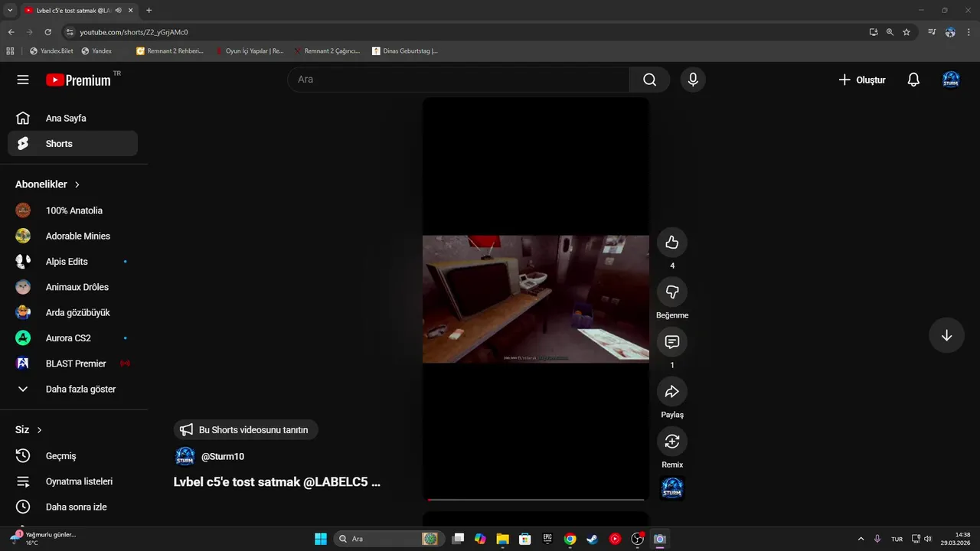Open @Sturm10 channel name link

[x=223, y=457]
